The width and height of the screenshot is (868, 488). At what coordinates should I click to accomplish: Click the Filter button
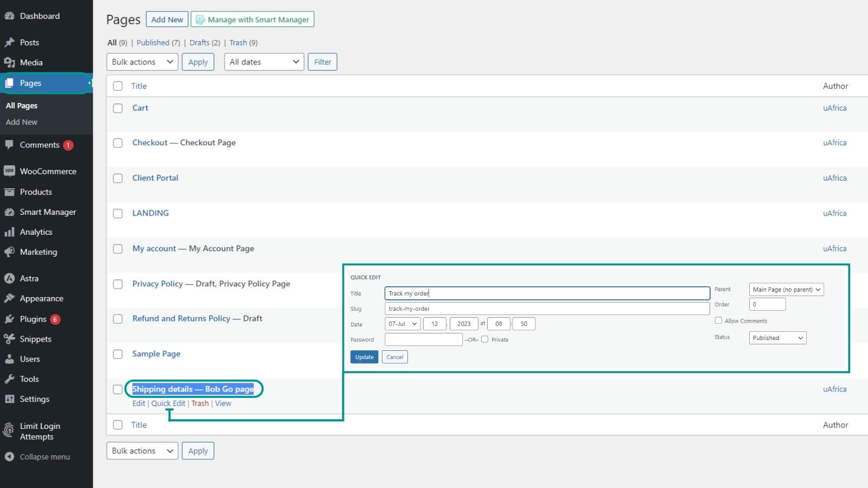[322, 62]
